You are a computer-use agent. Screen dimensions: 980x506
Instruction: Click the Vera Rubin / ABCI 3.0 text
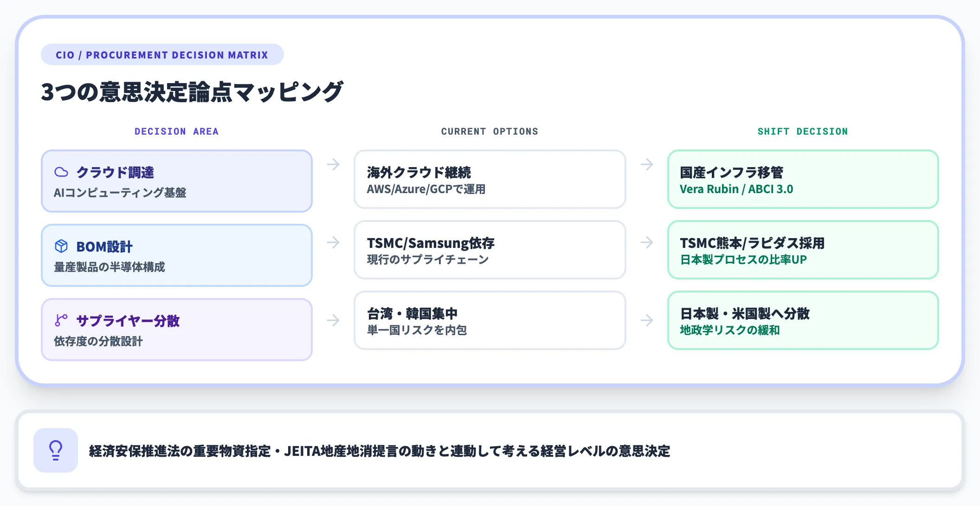tap(736, 189)
